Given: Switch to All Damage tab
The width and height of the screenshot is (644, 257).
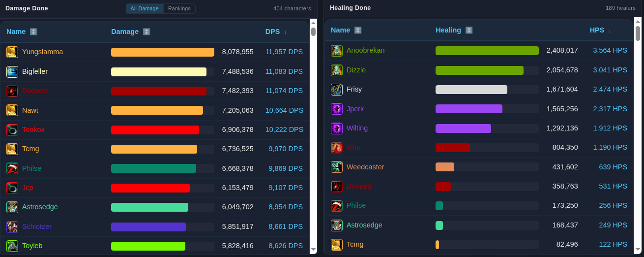Looking at the screenshot, I should click(x=145, y=8).
